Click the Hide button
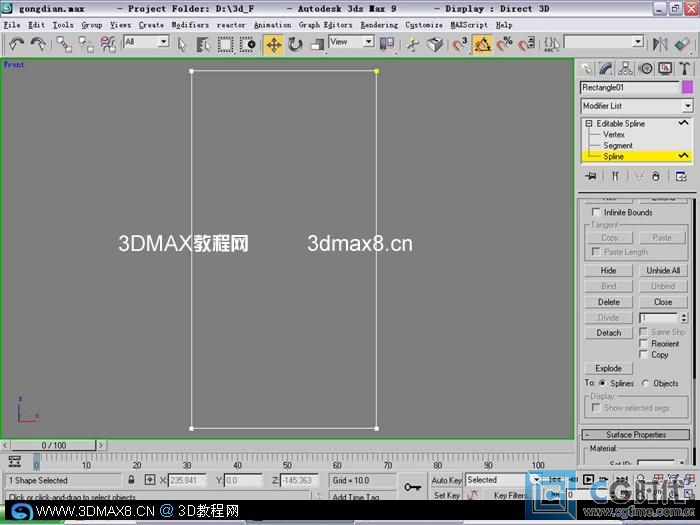This screenshot has width=700, height=525. click(608, 271)
